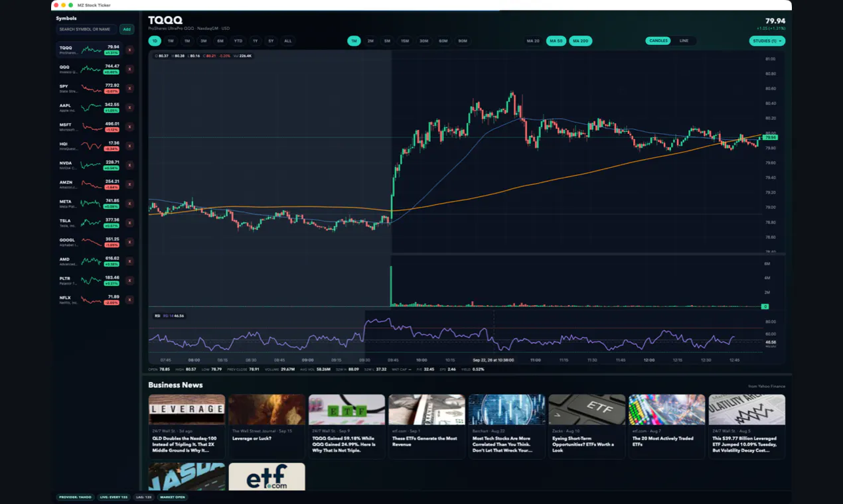Image resolution: width=843 pixels, height=504 pixels.
Task: Remove AMD with its X button
Action: [129, 261]
